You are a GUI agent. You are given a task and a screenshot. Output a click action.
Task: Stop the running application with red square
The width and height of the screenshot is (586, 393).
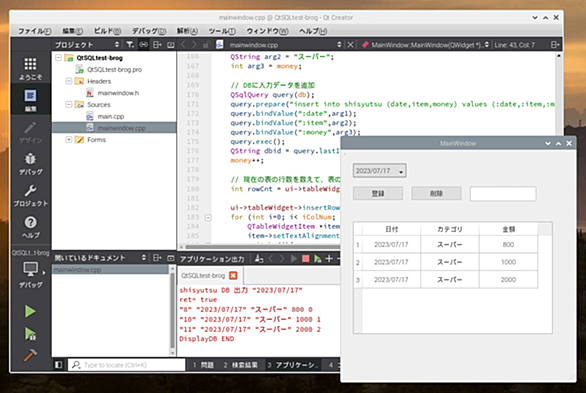306,259
